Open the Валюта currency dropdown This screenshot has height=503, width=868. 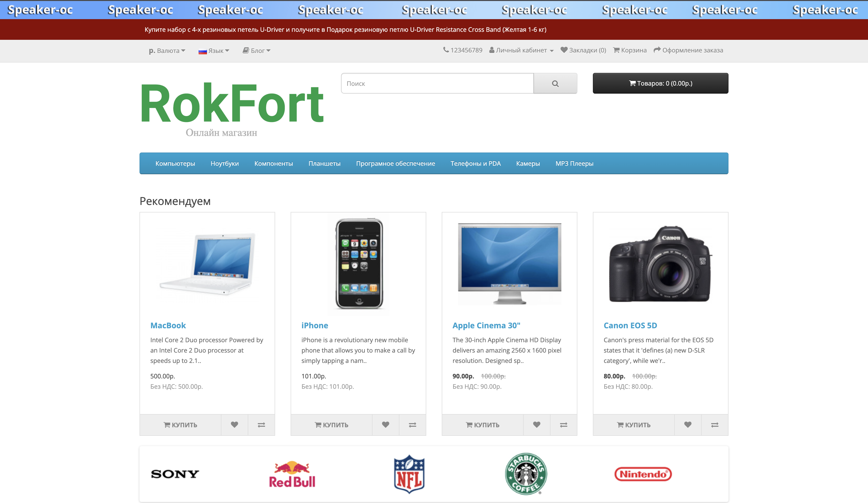(x=167, y=51)
